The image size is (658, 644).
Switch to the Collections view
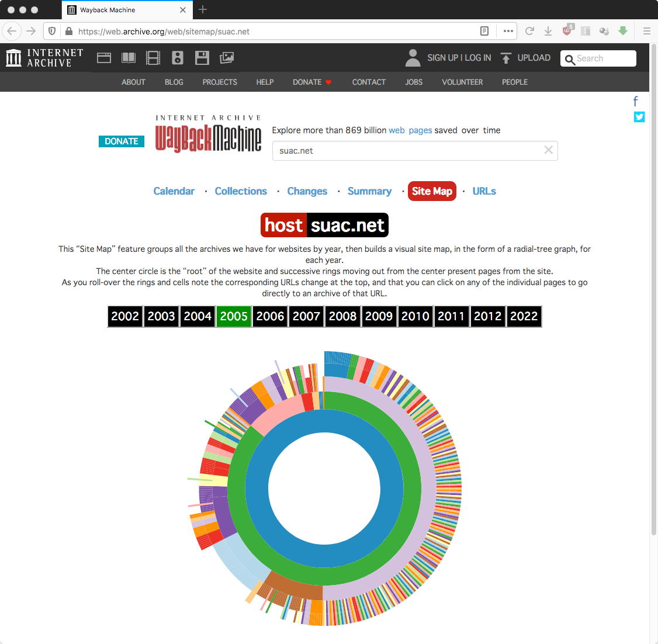pos(241,191)
